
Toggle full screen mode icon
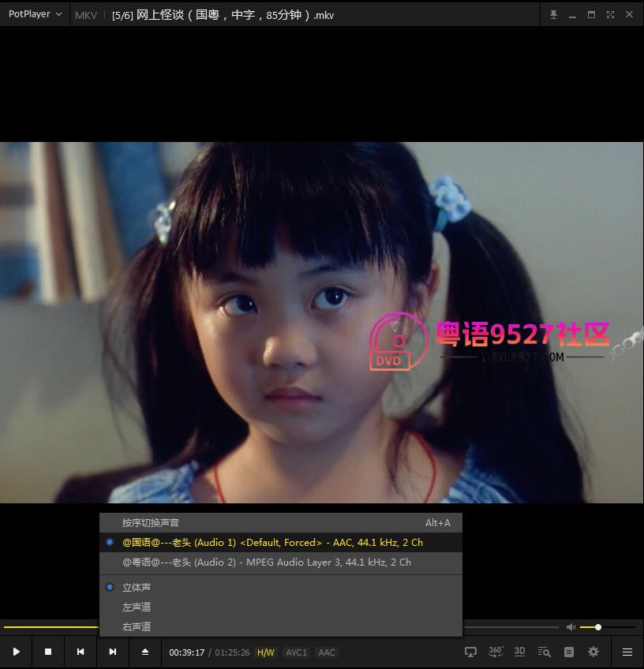click(x=610, y=14)
